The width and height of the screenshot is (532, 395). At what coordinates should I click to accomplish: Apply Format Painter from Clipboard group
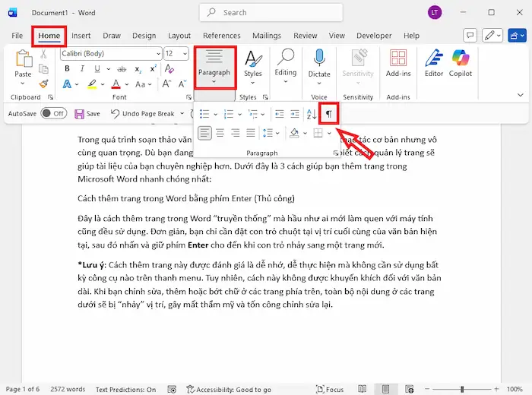(x=43, y=84)
